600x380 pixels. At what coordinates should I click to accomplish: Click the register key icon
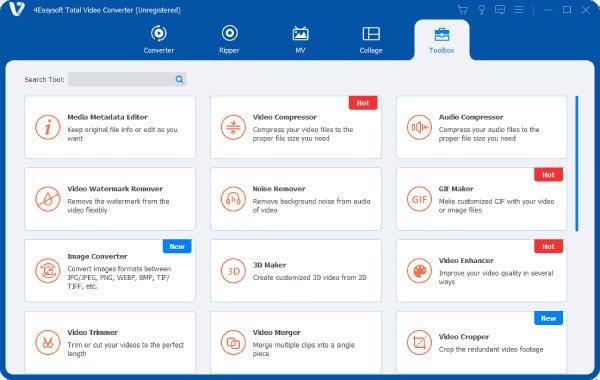coord(481,10)
